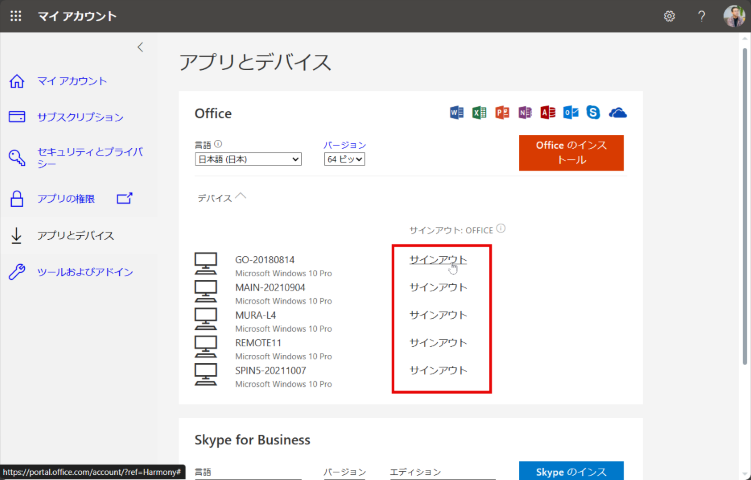This screenshot has width=751, height=480.
Task: Click the Skype icon in Office card
Action: (593, 113)
